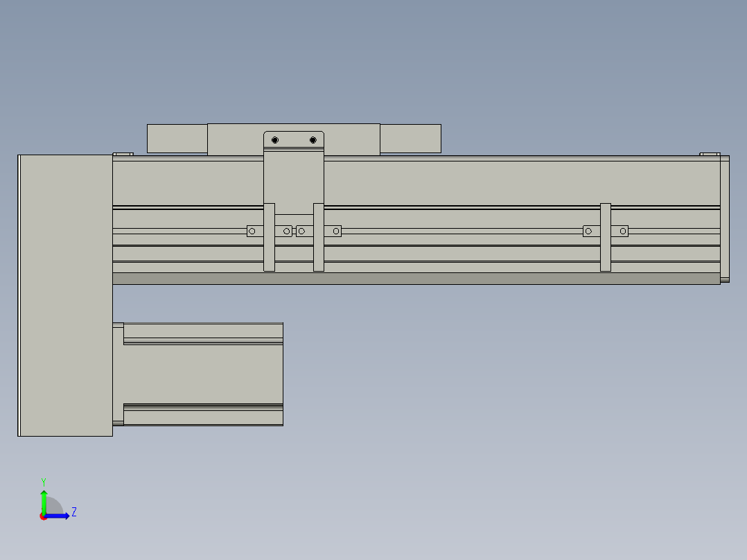This screenshot has width=747, height=560.
Task: Select the central carriage block atop the rail
Action: tap(294, 139)
